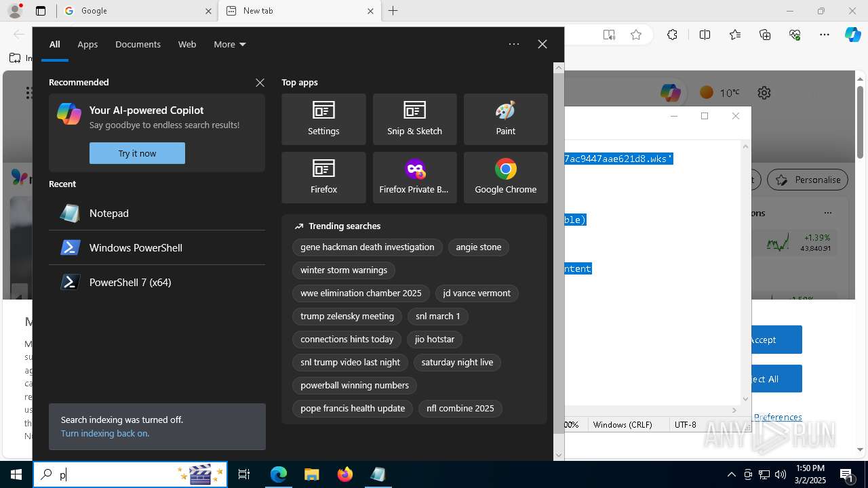868x488 pixels.
Task: Click Try it now Copilot button
Action: 137,153
